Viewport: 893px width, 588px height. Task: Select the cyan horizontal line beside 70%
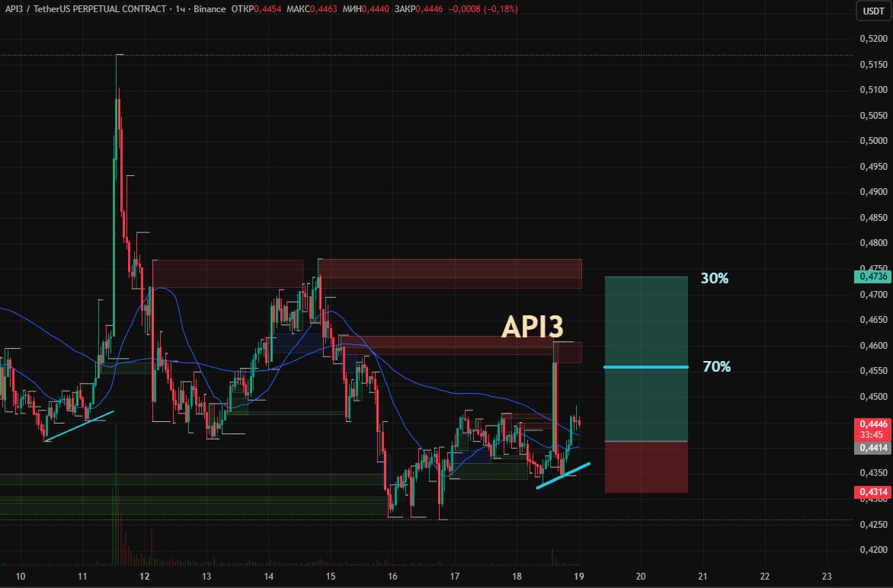[646, 367]
